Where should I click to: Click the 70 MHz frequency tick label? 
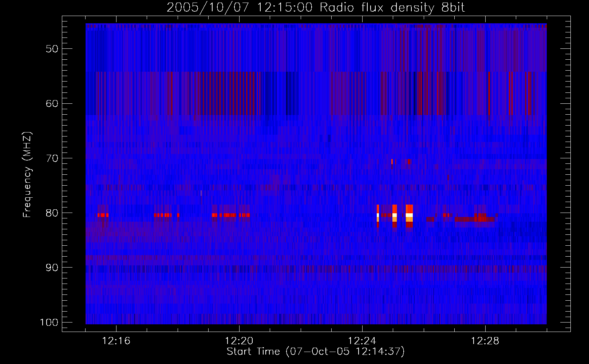(x=52, y=158)
